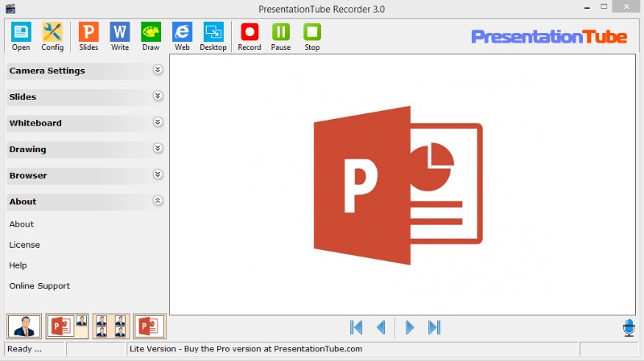
Task: Jump to the last slide
Action: coord(434,327)
